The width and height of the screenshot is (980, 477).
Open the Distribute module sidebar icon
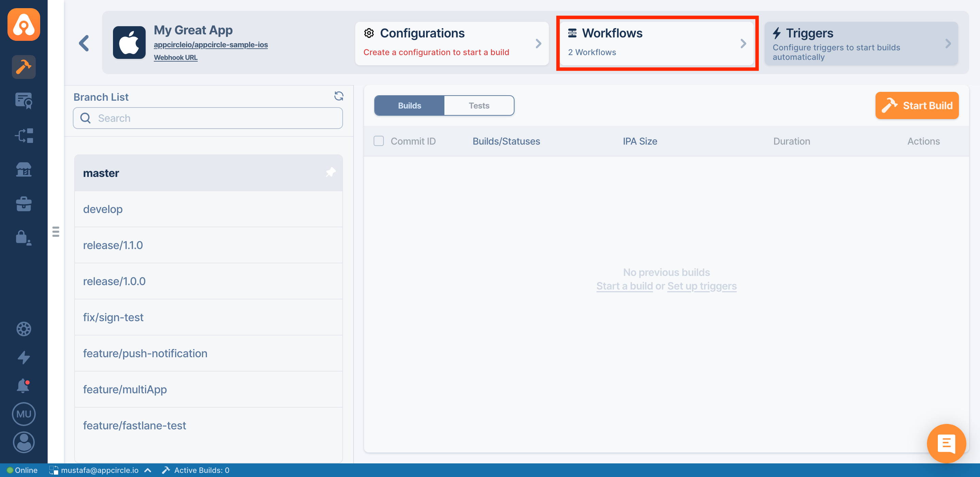pyautogui.click(x=23, y=136)
